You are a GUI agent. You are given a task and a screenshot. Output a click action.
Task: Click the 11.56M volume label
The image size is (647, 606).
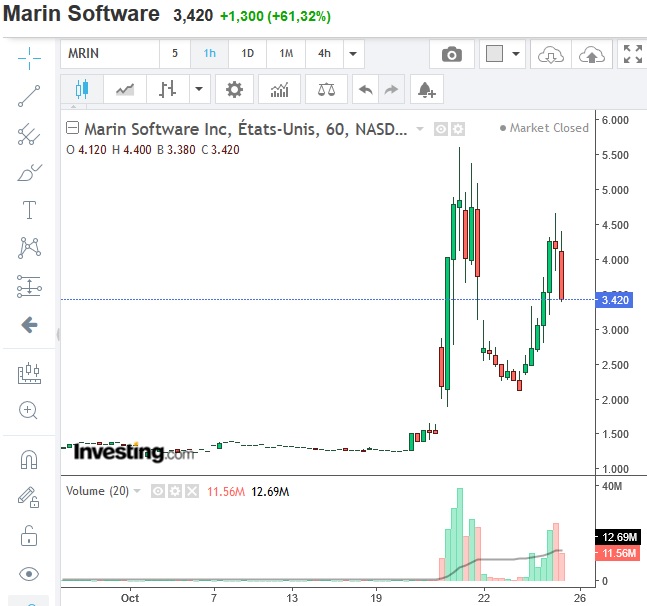point(618,553)
